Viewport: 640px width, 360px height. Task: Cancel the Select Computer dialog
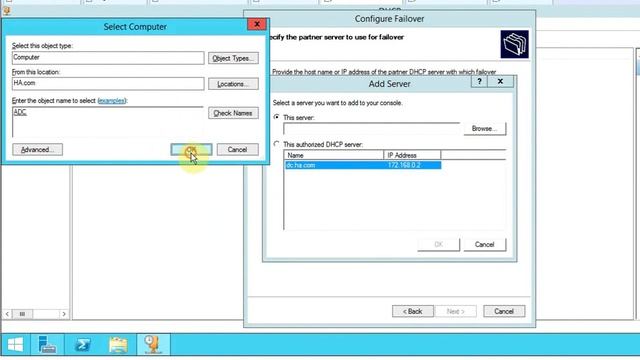point(237,150)
